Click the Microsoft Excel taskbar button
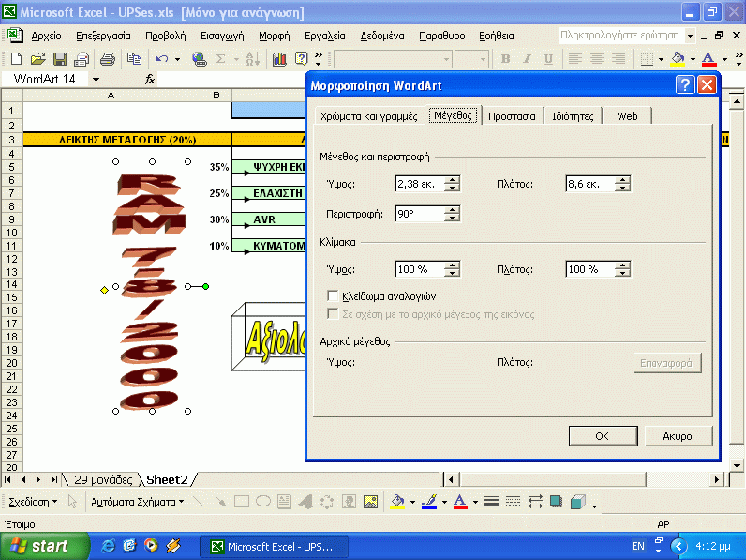The image size is (746, 560). point(275,547)
